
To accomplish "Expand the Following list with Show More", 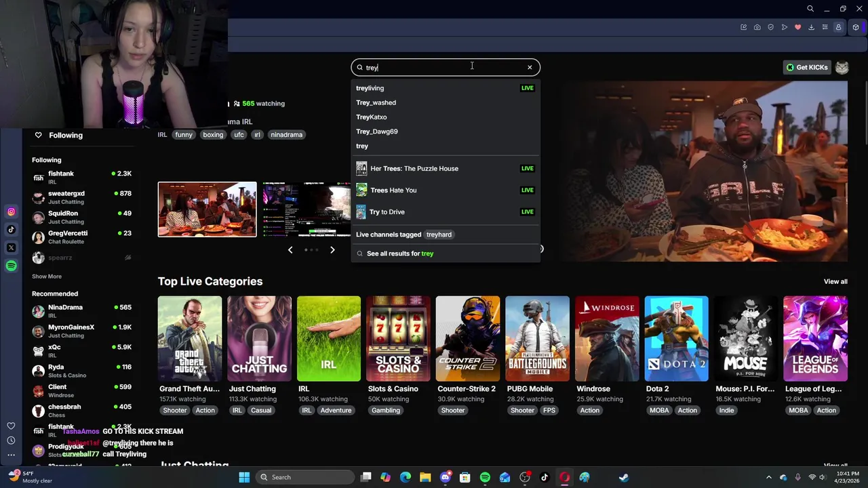I will point(47,277).
